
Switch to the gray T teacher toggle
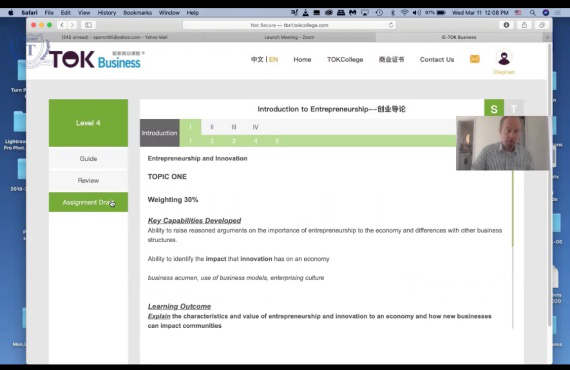(x=514, y=108)
